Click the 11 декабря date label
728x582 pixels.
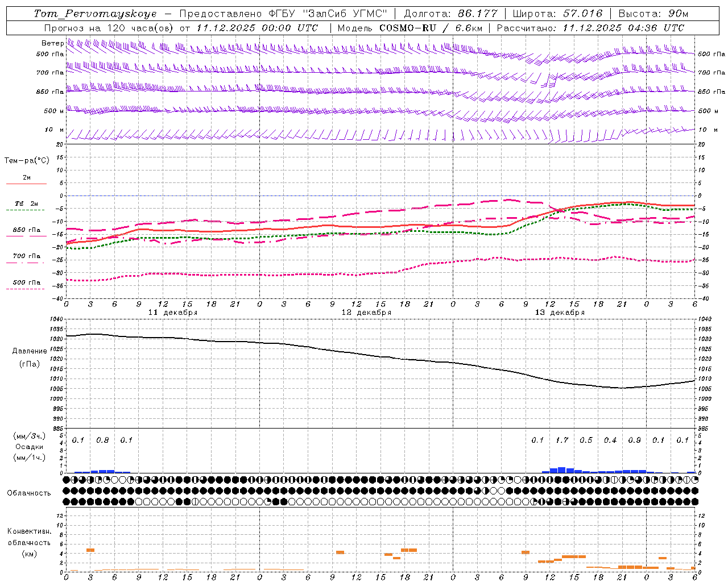tap(173, 313)
